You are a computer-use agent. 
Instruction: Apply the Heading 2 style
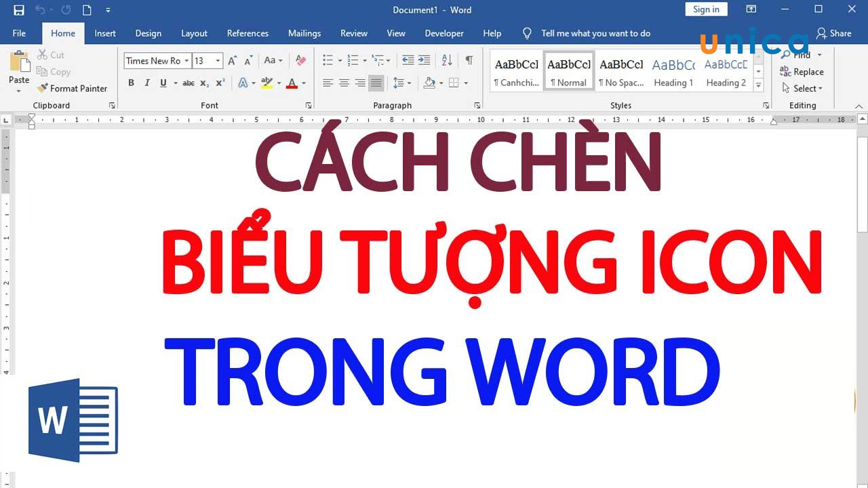point(726,71)
